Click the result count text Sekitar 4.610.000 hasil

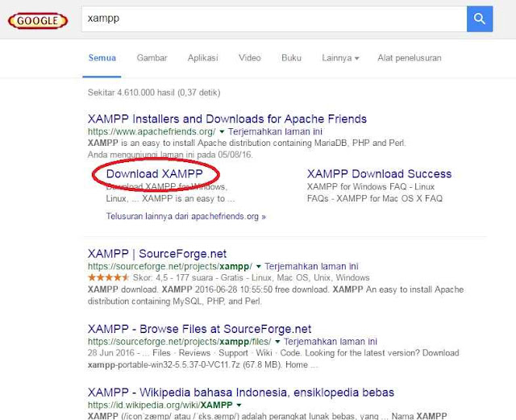(x=154, y=93)
